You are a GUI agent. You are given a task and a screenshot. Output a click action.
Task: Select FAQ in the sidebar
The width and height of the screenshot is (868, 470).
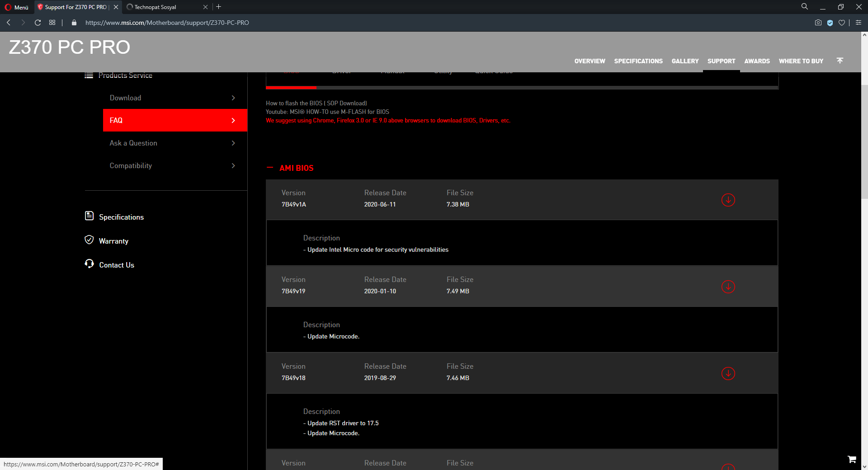[x=175, y=120]
